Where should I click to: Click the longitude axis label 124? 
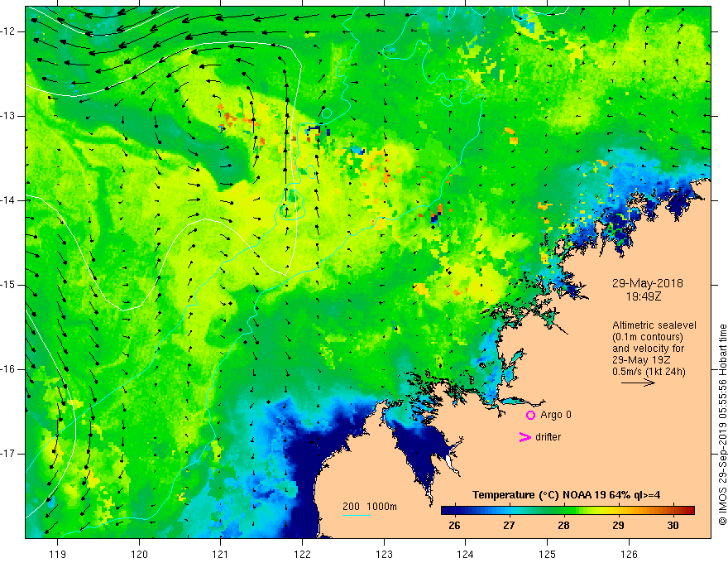pos(466,554)
